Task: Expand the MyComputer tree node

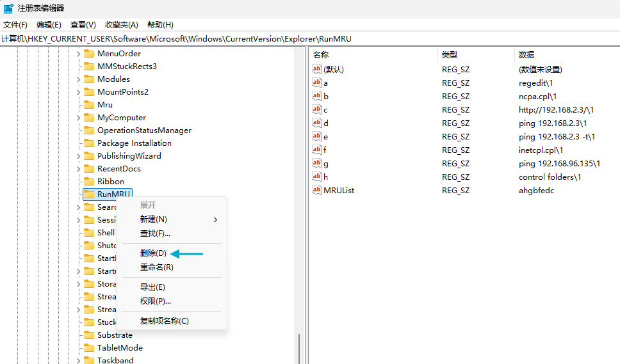Action: [78, 118]
